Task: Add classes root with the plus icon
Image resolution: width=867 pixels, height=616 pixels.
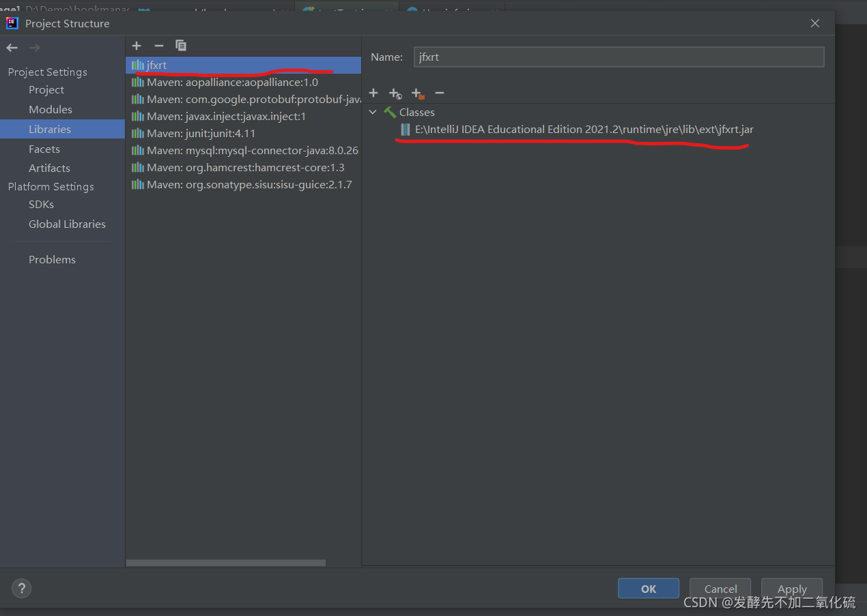Action: (373, 93)
